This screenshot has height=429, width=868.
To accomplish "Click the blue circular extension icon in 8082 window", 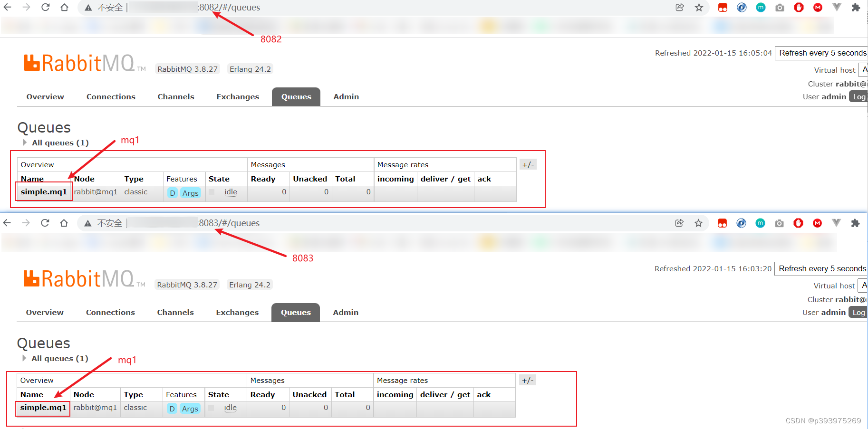I will (742, 8).
